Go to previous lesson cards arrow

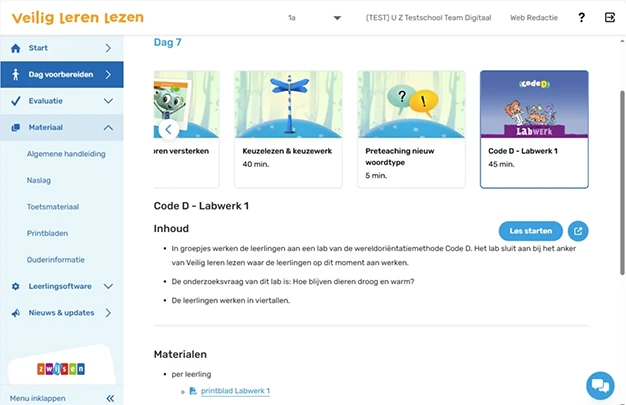pyautogui.click(x=168, y=129)
